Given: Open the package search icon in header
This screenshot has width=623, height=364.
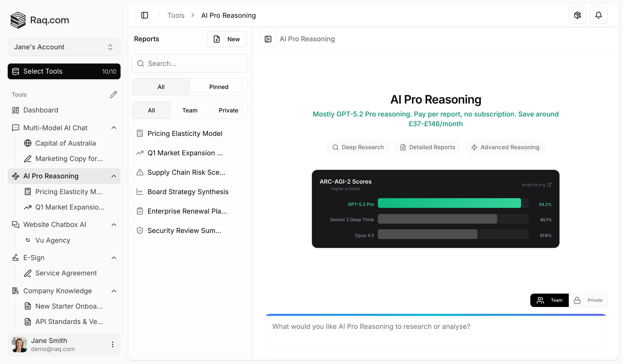Looking at the screenshot, I should click(x=577, y=15).
